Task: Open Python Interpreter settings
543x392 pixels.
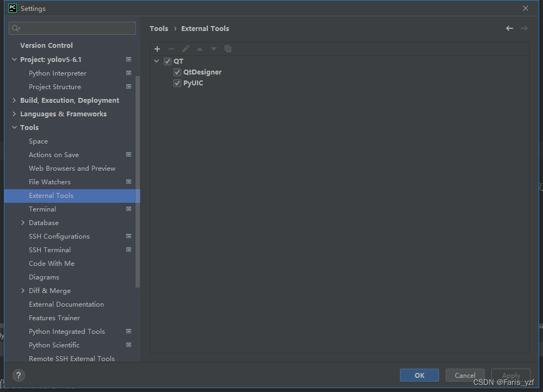Action: pos(58,73)
